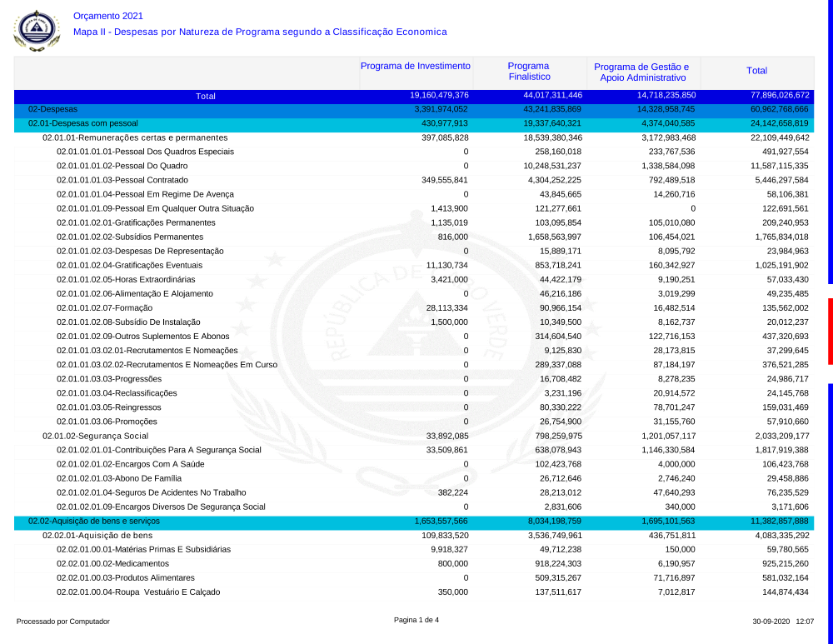The width and height of the screenshot is (833, 644).
Task: Select the 02.02.01-Aquisição de bens row
Action: tap(92, 535)
